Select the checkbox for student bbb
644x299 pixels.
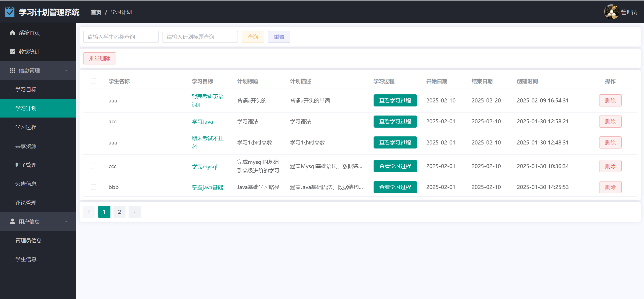tap(94, 187)
